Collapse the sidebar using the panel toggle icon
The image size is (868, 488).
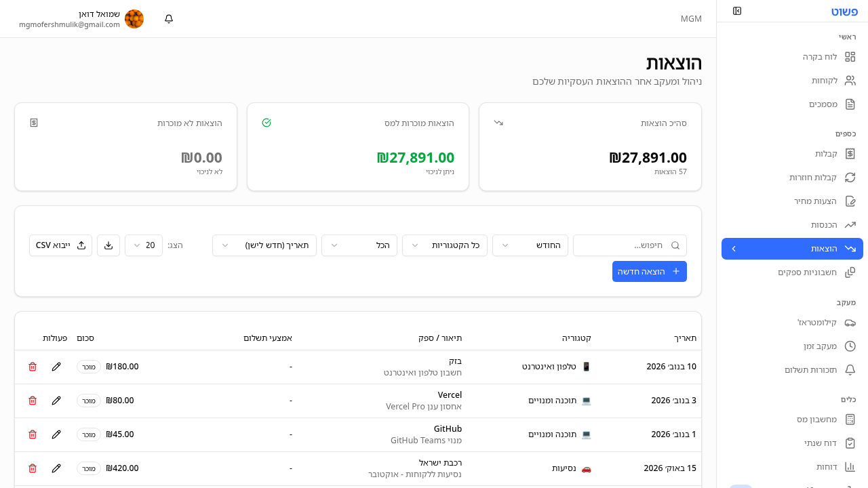pyautogui.click(x=737, y=12)
